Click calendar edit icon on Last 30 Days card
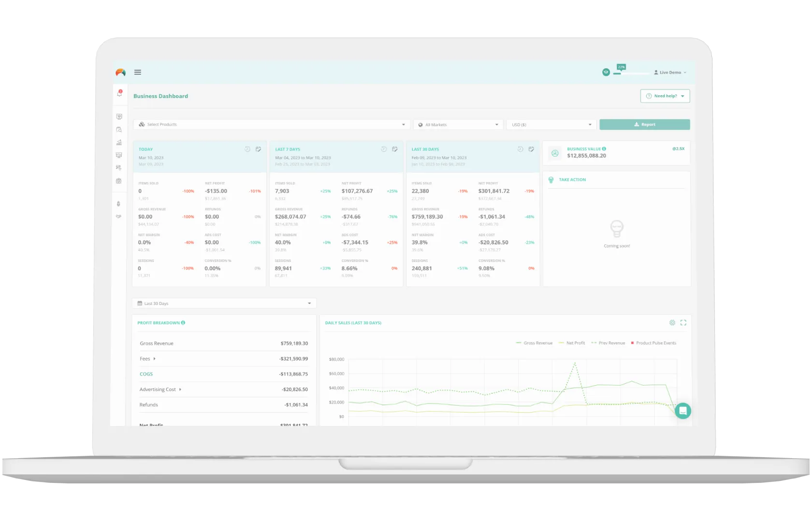 pyautogui.click(x=532, y=149)
